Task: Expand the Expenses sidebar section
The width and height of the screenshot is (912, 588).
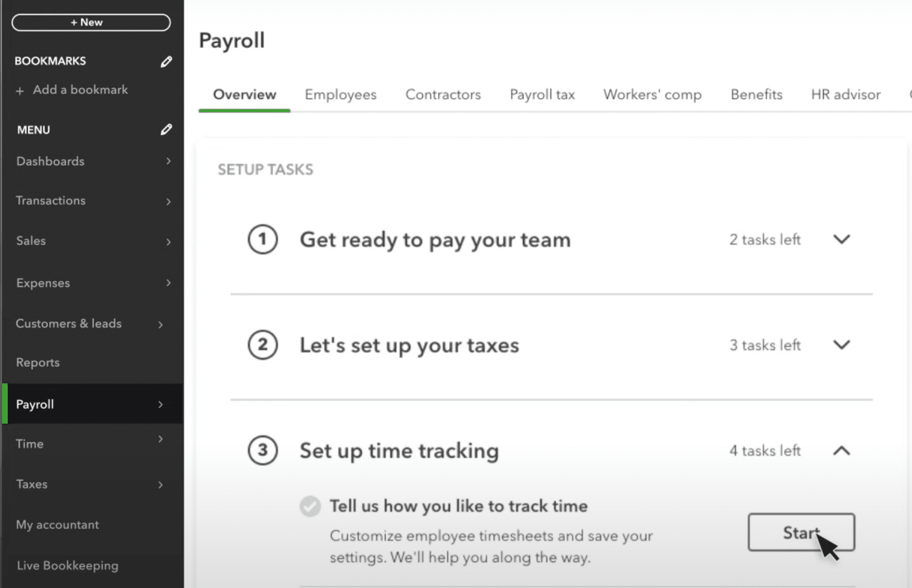Action: tap(168, 283)
